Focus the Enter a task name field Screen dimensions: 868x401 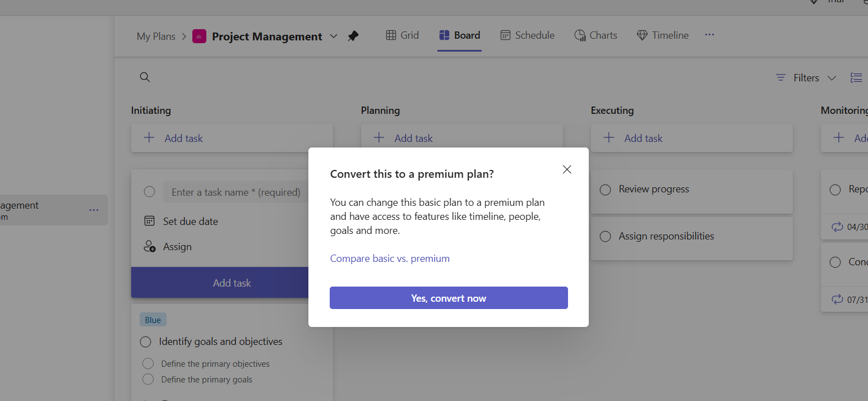tap(236, 192)
